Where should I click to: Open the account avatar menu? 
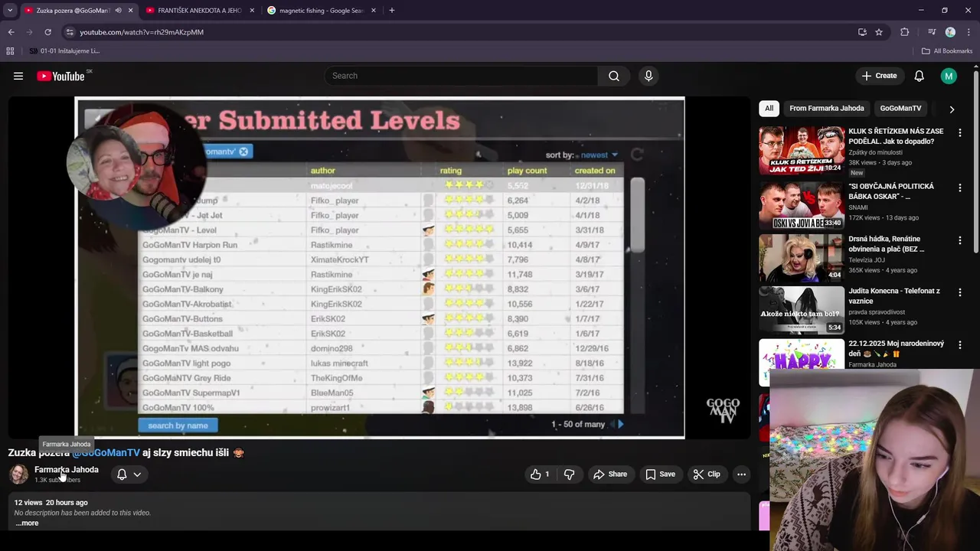(949, 76)
